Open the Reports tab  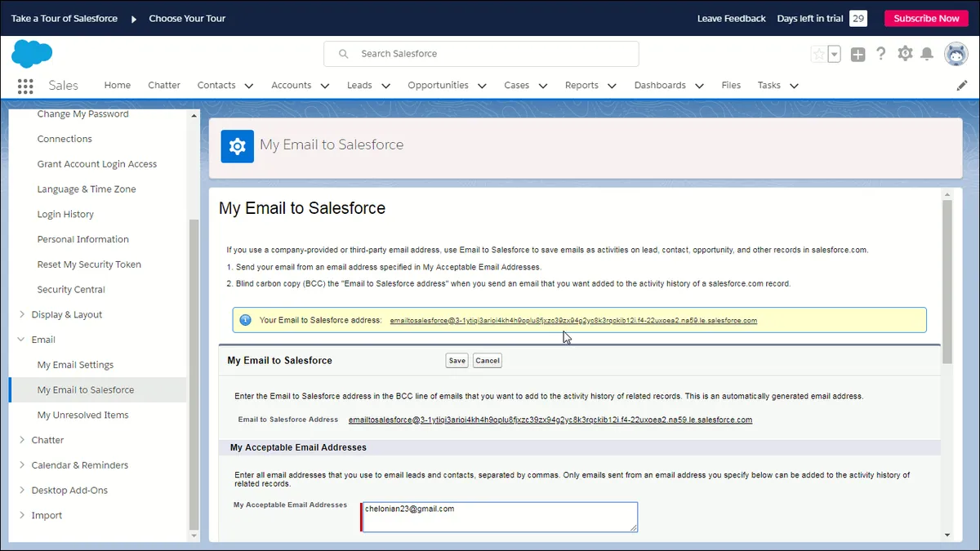[x=581, y=85]
